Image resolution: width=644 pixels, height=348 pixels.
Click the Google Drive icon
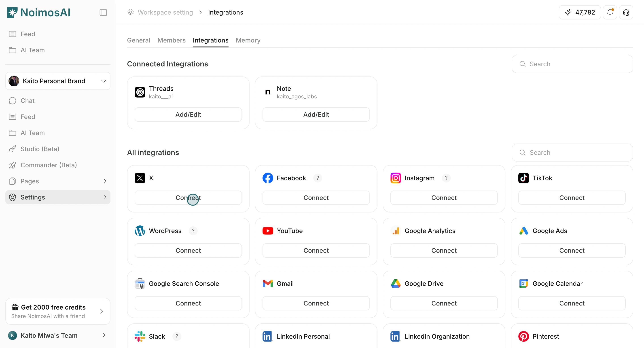tap(396, 284)
